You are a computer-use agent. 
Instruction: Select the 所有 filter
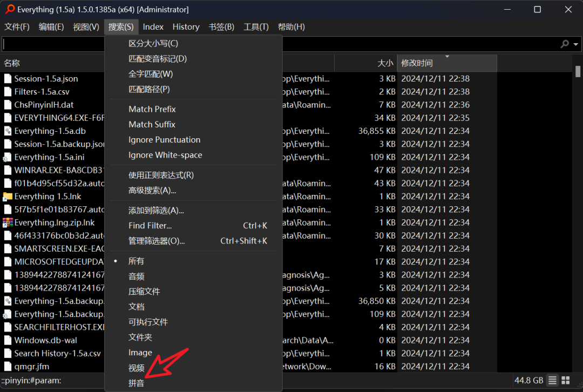click(193, 261)
